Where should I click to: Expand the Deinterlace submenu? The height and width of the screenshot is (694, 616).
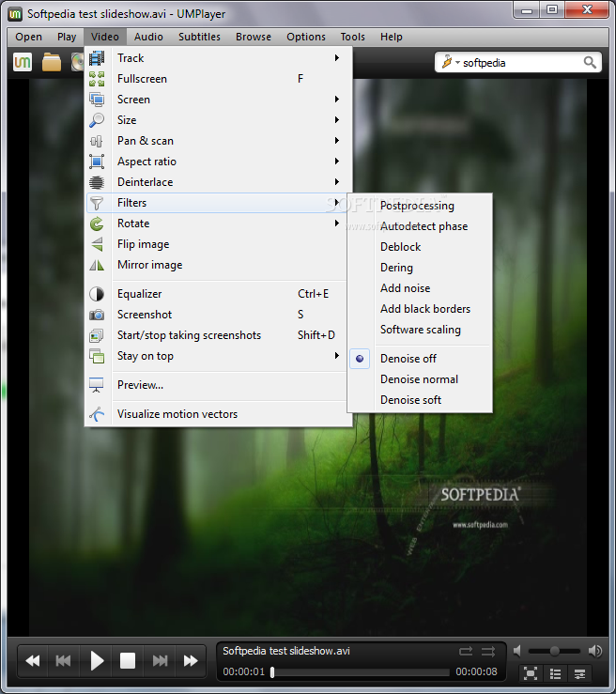(337, 182)
